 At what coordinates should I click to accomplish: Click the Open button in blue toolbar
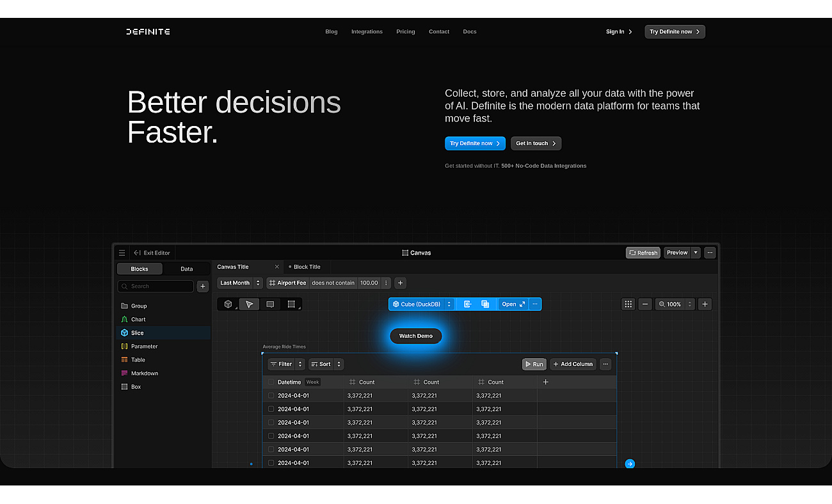[x=513, y=304]
